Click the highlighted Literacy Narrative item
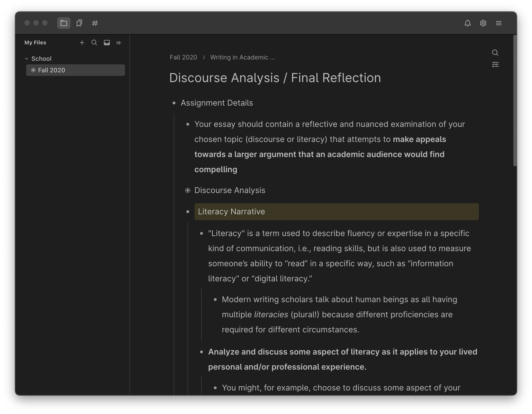The image size is (532, 414). [231, 212]
